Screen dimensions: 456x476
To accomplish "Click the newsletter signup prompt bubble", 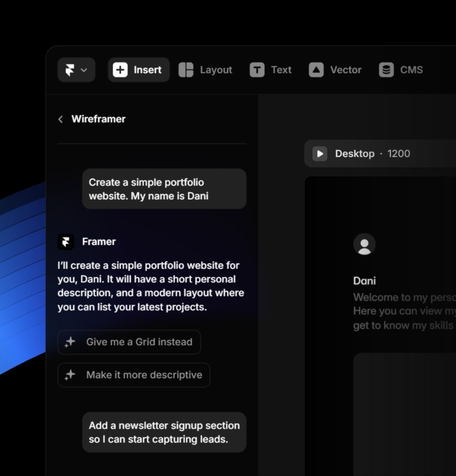I will pyautogui.click(x=164, y=432).
